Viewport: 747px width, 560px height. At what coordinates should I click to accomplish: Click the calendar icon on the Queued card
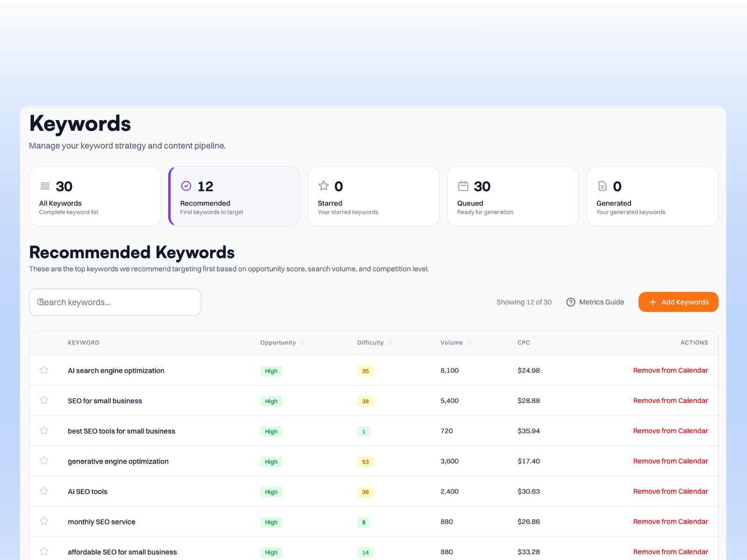click(x=463, y=185)
